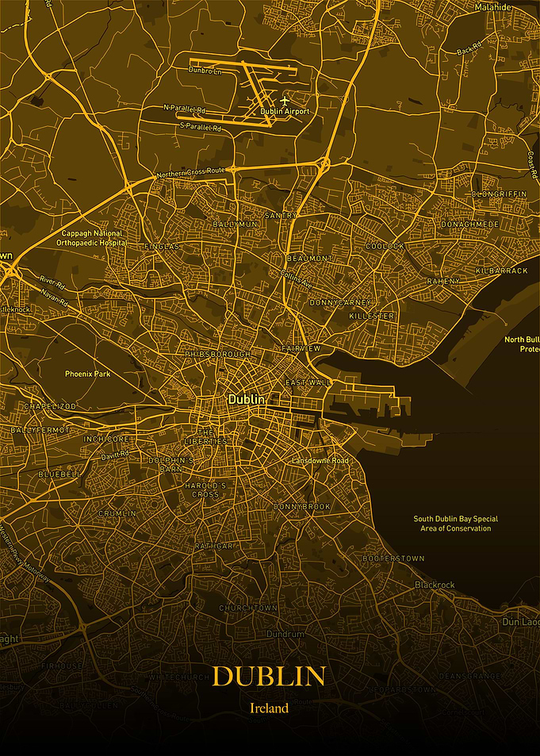The height and width of the screenshot is (756, 540).
Task: Select the 'CRUMLIN' district label
Action: [x=117, y=513]
